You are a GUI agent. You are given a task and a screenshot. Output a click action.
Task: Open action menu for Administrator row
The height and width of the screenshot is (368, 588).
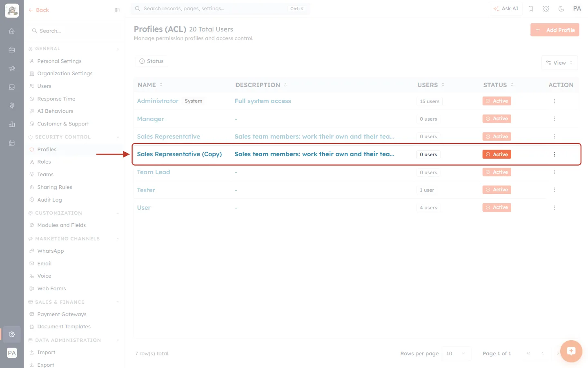click(x=554, y=101)
